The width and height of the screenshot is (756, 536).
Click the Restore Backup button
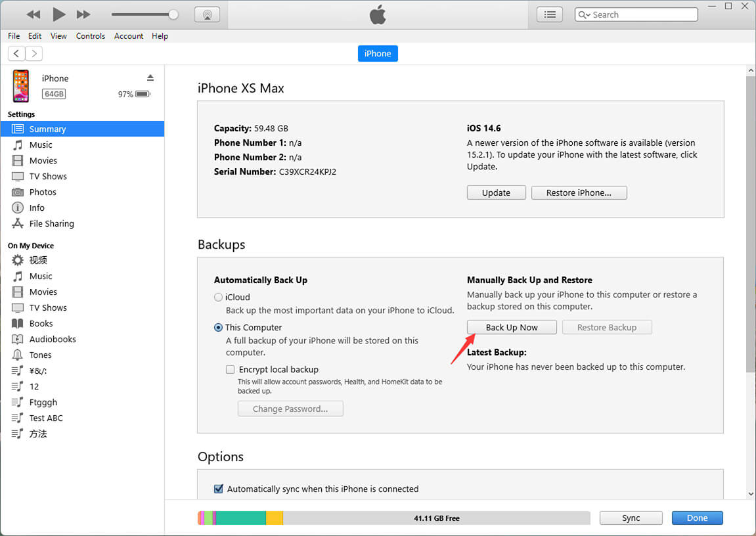click(x=607, y=327)
